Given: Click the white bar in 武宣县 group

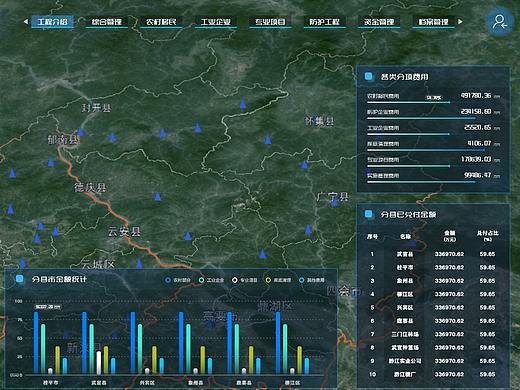Looking at the screenshot, I should point(99,362).
